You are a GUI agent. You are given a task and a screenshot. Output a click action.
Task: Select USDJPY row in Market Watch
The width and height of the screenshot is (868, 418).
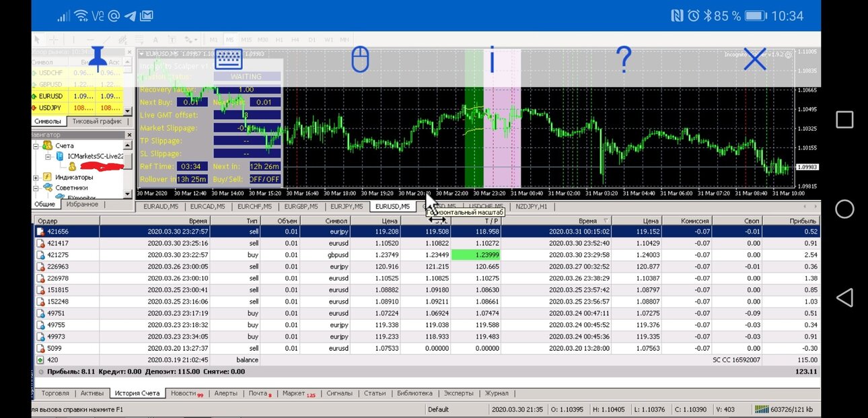[x=77, y=107]
